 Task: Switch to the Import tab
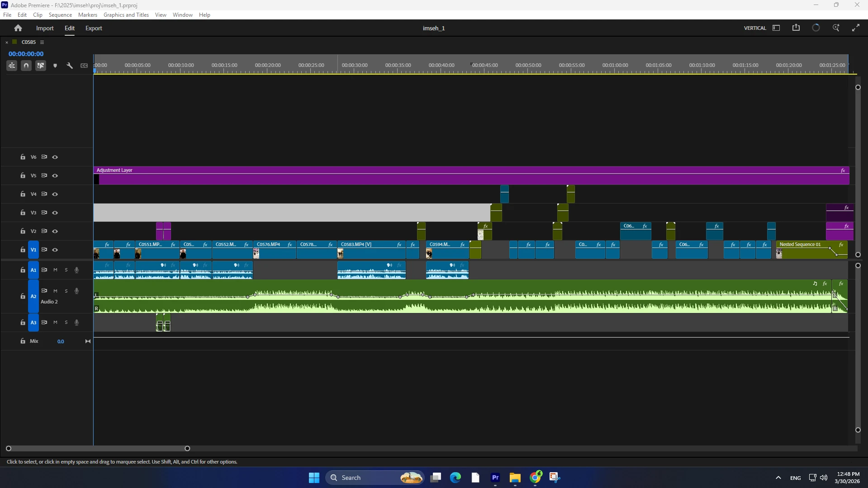coord(45,28)
